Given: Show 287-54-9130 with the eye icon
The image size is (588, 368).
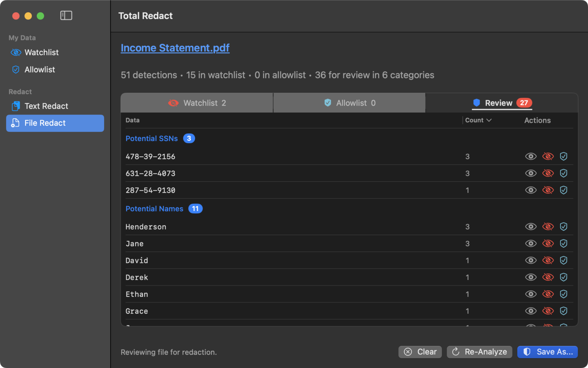Looking at the screenshot, I should pos(530,190).
